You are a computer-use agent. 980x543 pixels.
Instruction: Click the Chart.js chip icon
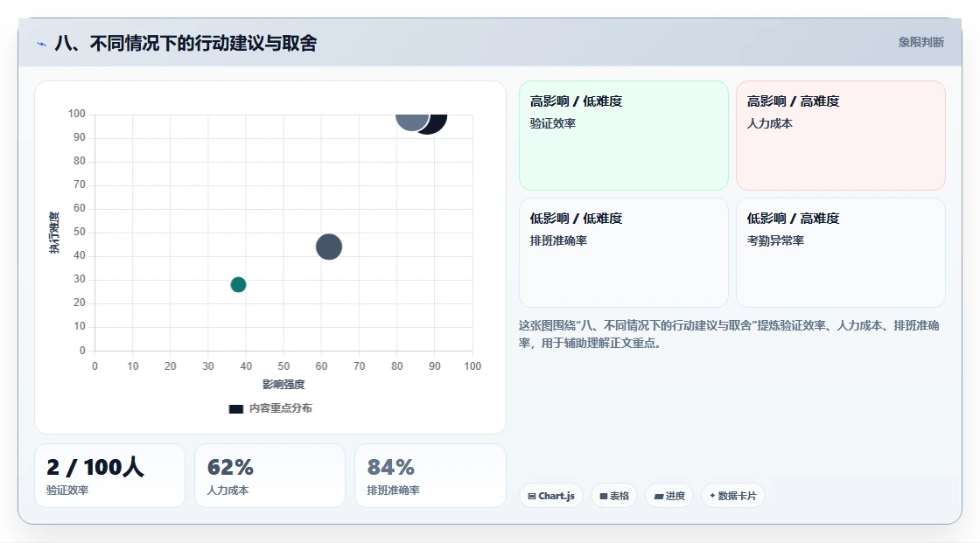pyautogui.click(x=532, y=496)
